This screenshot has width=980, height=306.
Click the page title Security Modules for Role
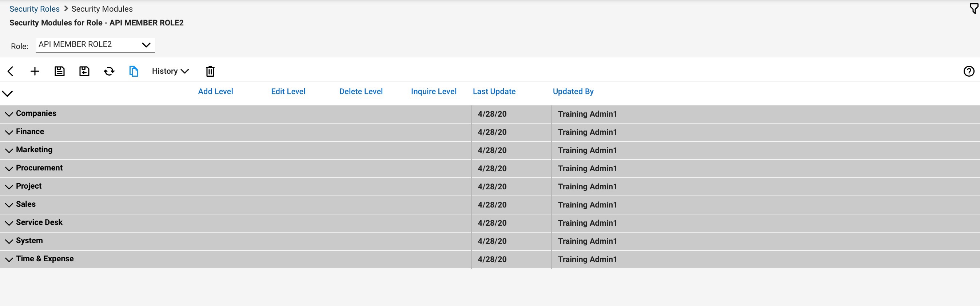click(97, 23)
